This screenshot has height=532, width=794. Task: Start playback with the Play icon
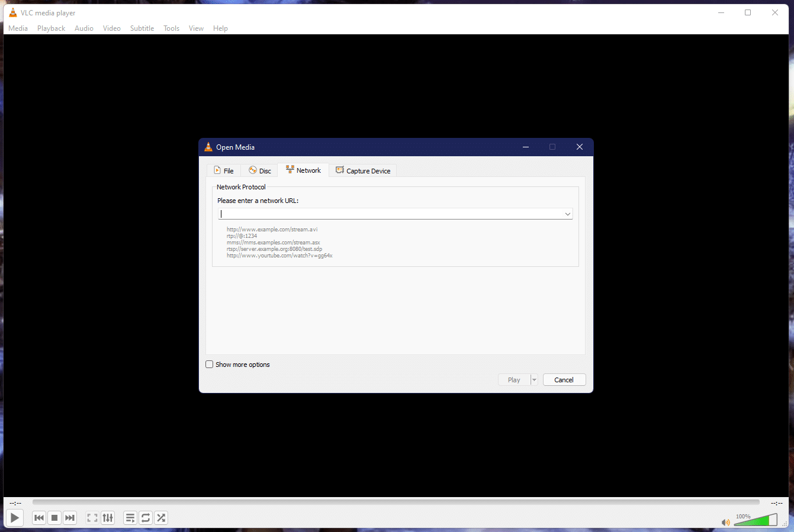[x=14, y=517]
